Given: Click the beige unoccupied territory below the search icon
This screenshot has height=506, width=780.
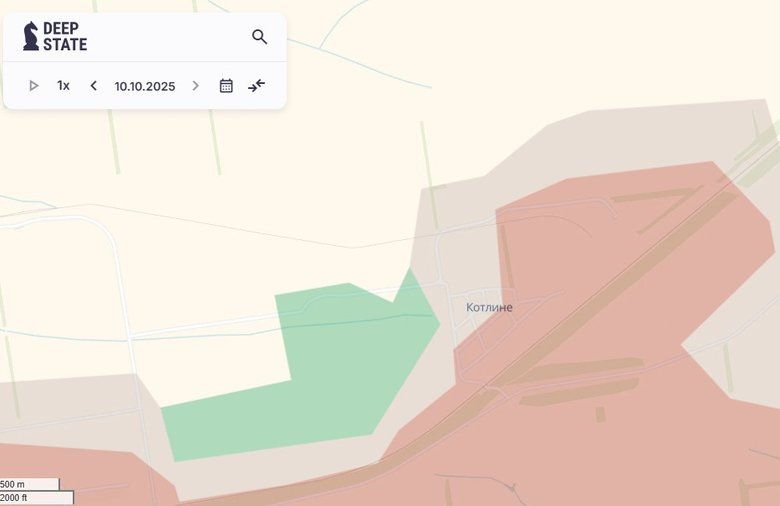Looking at the screenshot, I should click(260, 170).
